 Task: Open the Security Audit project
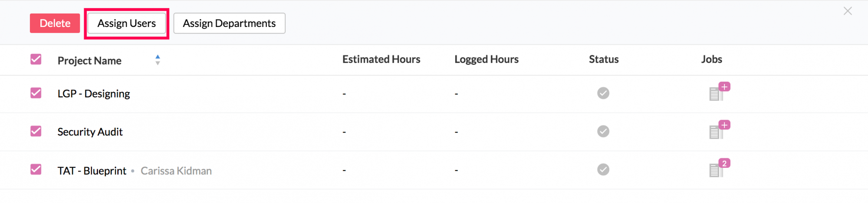point(90,132)
